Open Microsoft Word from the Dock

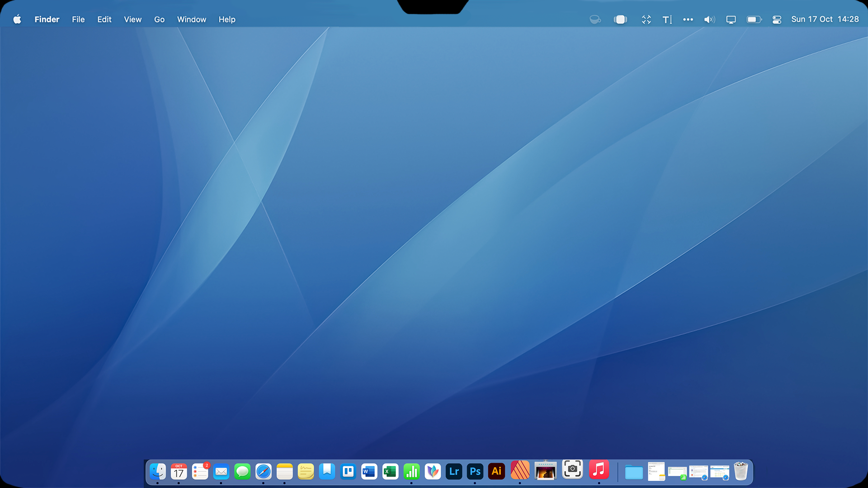click(x=369, y=471)
